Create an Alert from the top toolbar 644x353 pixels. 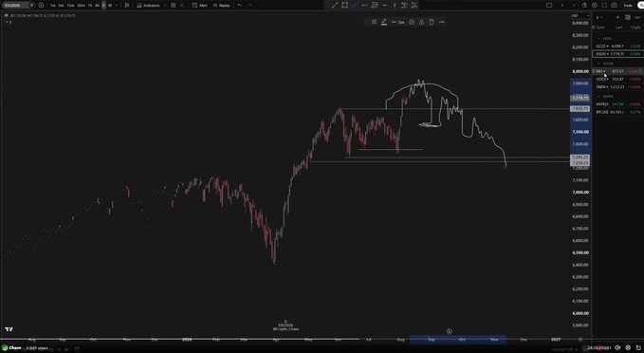click(x=200, y=6)
